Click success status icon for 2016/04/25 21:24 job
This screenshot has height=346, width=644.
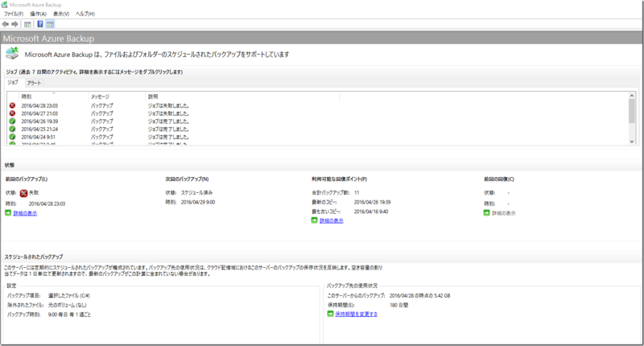[x=12, y=129]
